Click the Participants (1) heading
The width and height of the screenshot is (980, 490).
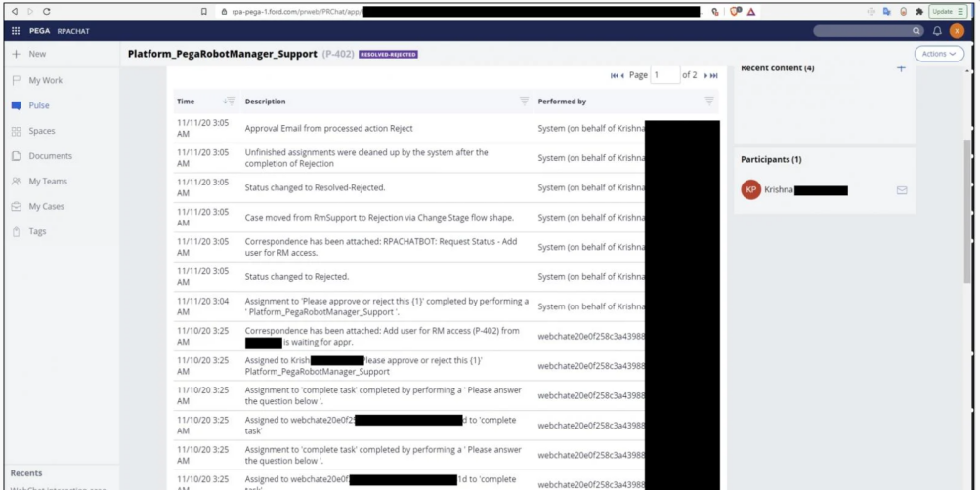click(x=771, y=160)
